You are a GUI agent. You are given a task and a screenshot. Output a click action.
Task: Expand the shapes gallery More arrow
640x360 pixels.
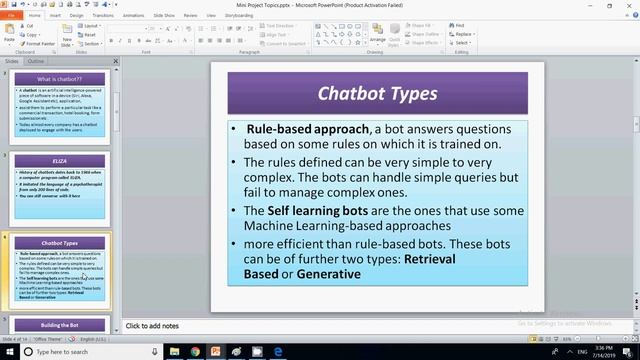(x=365, y=42)
